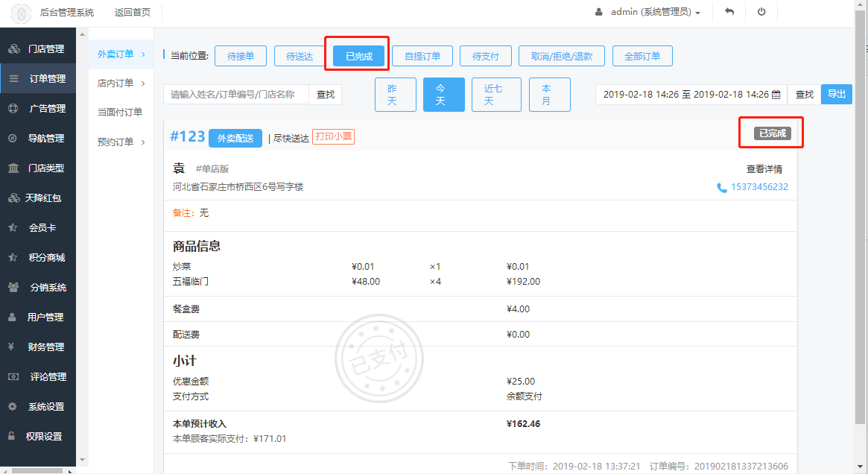Click the date range input field
The image size is (868, 474).
pyautogui.click(x=691, y=95)
